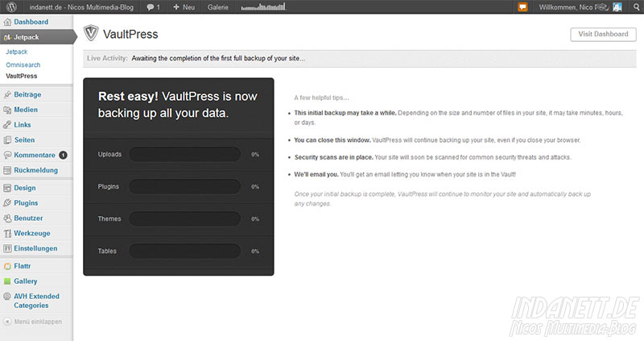Open the Omnisearch submenu item
Image resolution: width=644 pixels, height=341 pixels.
[x=23, y=65]
